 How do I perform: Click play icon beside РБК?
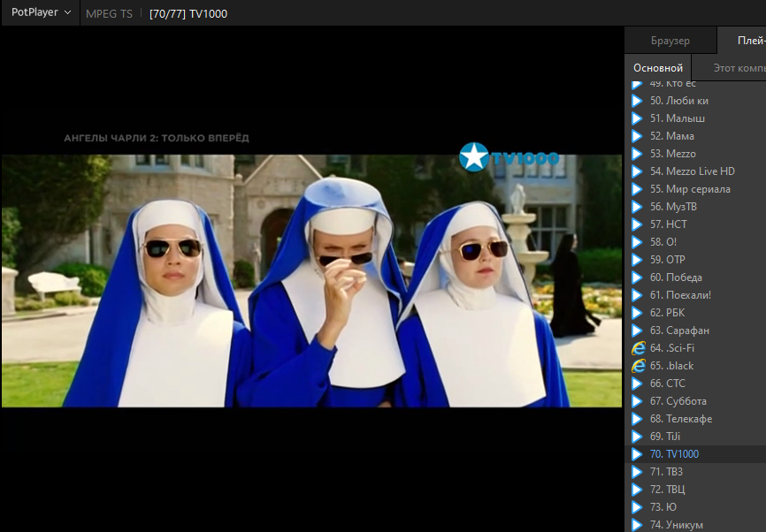(x=637, y=313)
